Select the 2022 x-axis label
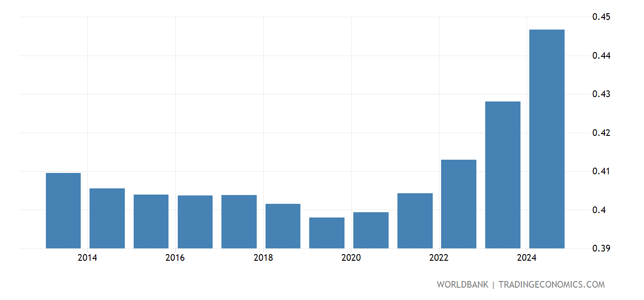Viewport: 644px width, 300px height. click(x=439, y=258)
